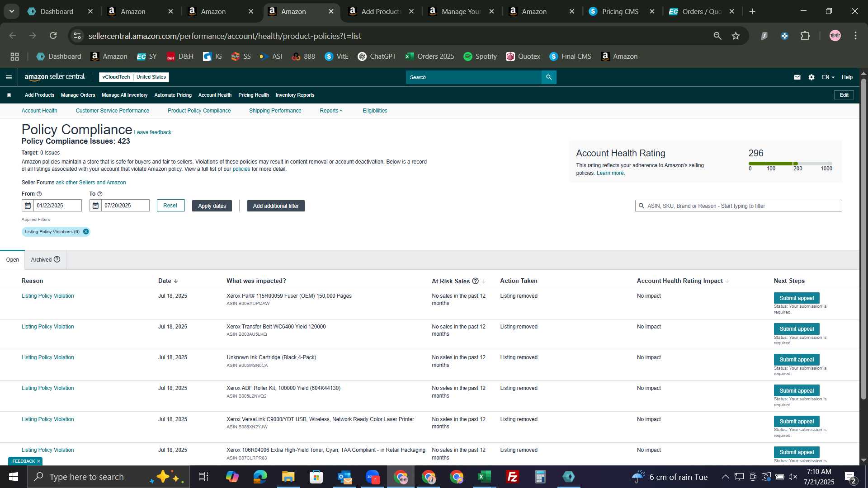Image resolution: width=868 pixels, height=488 pixels.
Task: Expand the Reports dropdown menu
Action: [x=331, y=111]
